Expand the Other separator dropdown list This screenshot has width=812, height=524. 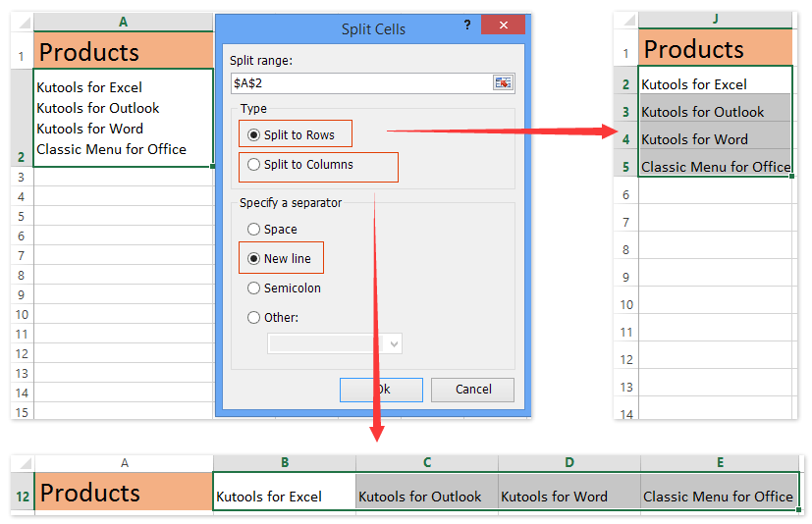coord(394,343)
